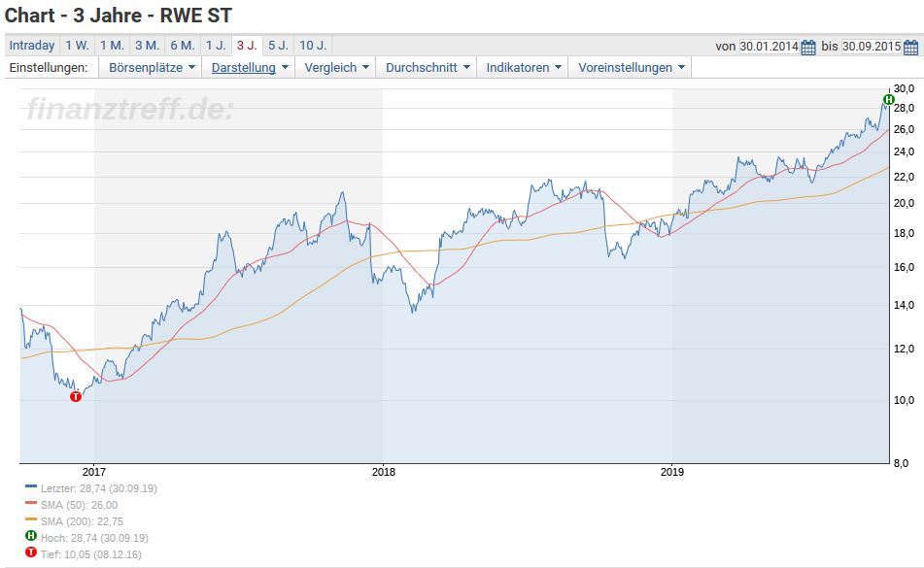The height and width of the screenshot is (568, 924).
Task: Click the green H high marker
Action: 889,99
